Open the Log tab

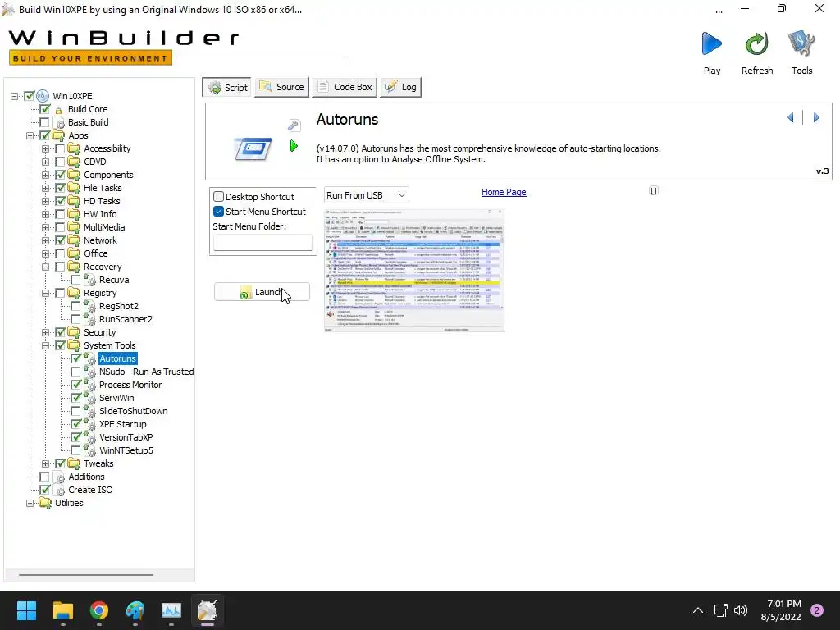tap(400, 87)
